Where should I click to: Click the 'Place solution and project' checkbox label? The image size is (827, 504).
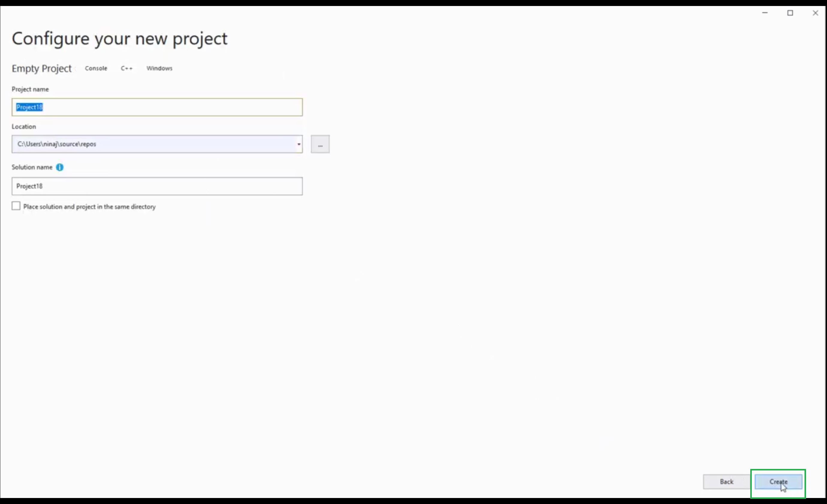[89, 207]
